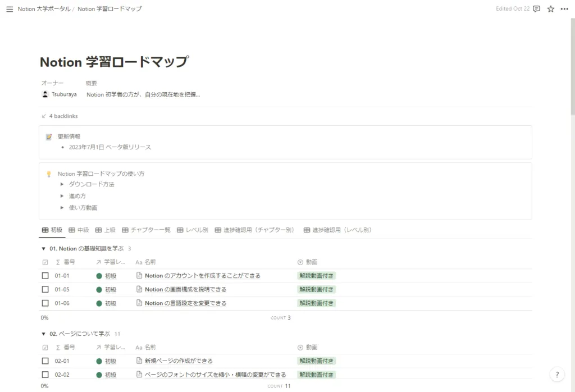Click page icon of Notion の画面構成を説明できる
The height and width of the screenshot is (392, 575).
[139, 289]
